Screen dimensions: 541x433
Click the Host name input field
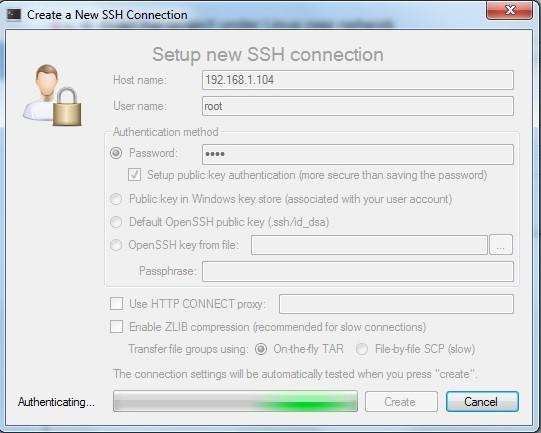(357, 80)
